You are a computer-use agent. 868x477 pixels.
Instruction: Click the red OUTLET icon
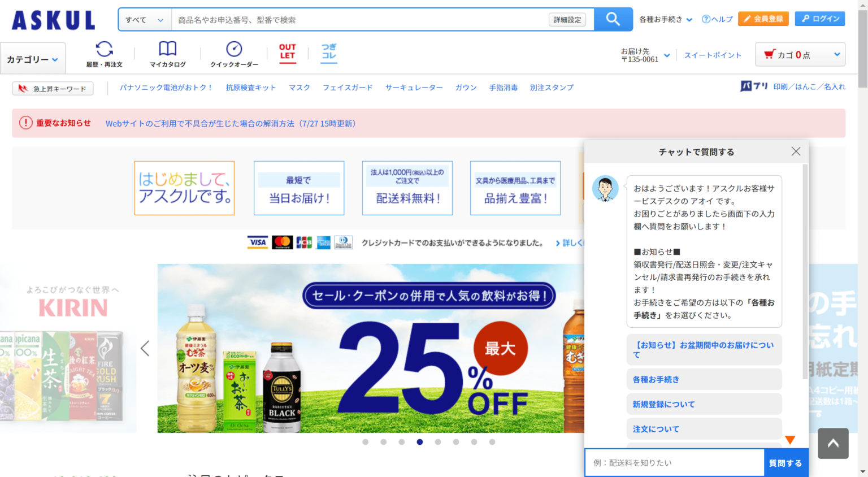[287, 54]
